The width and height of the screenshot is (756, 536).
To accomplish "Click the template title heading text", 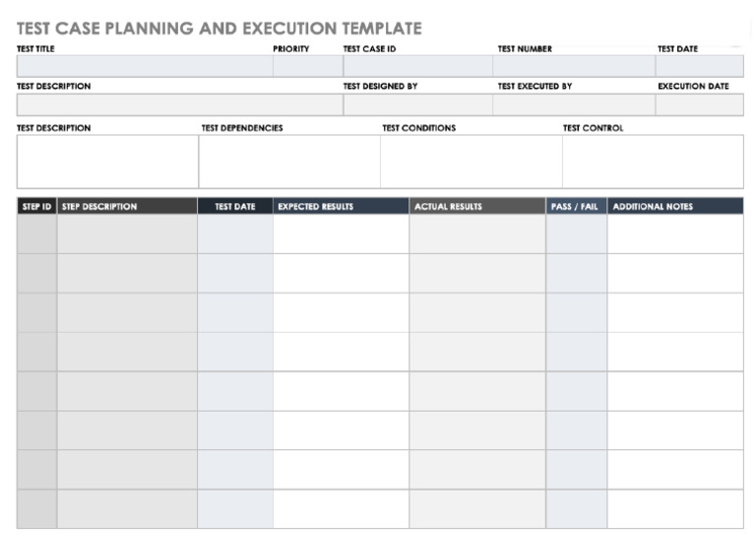I will tap(219, 29).
